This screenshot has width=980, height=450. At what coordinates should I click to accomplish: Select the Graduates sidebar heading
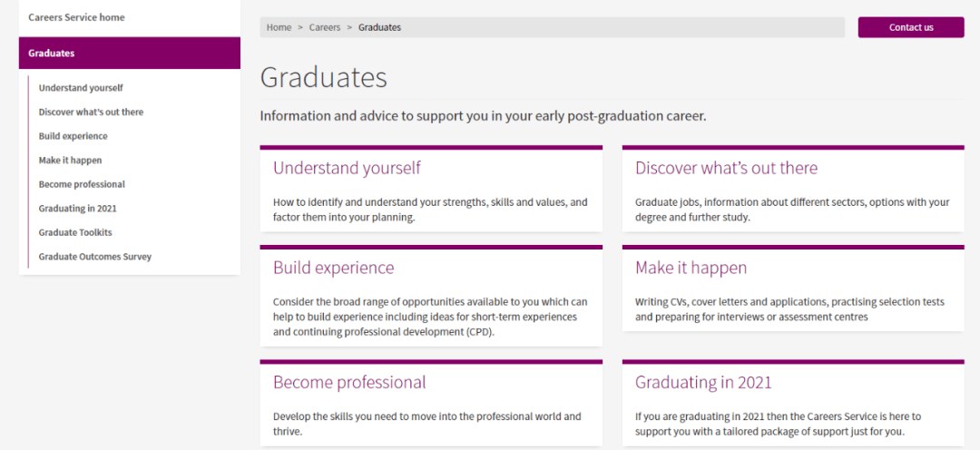click(x=52, y=53)
